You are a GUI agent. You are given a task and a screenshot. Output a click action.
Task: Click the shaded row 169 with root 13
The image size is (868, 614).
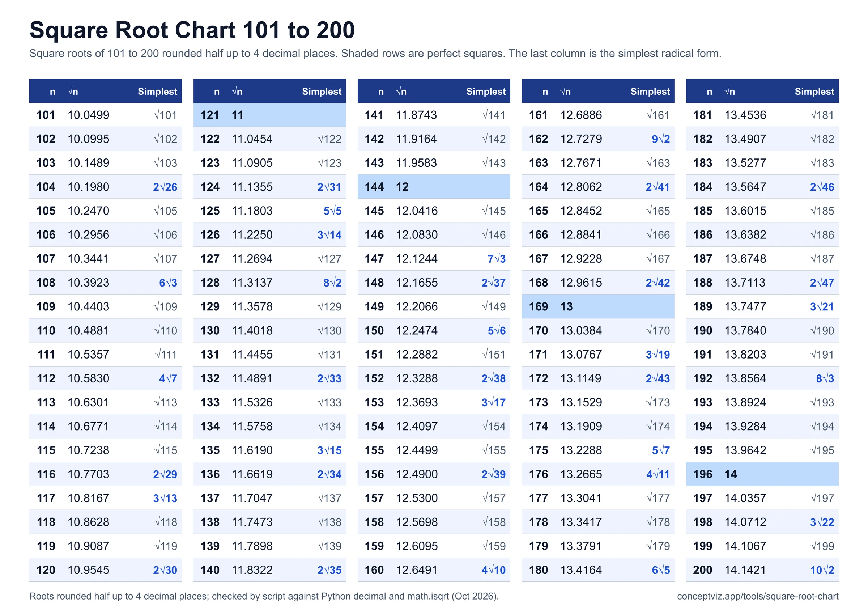pyautogui.click(x=598, y=306)
